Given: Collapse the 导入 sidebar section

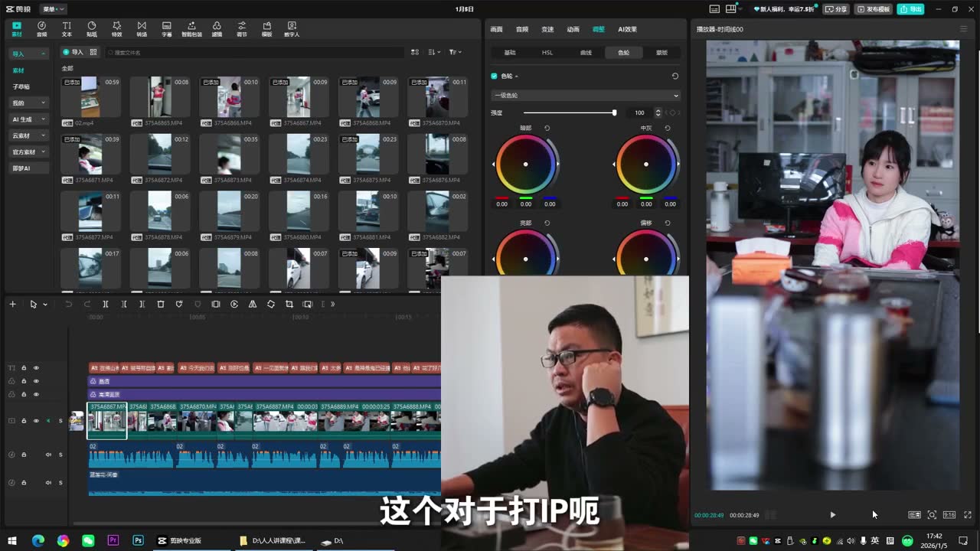Looking at the screenshot, I should (x=44, y=54).
